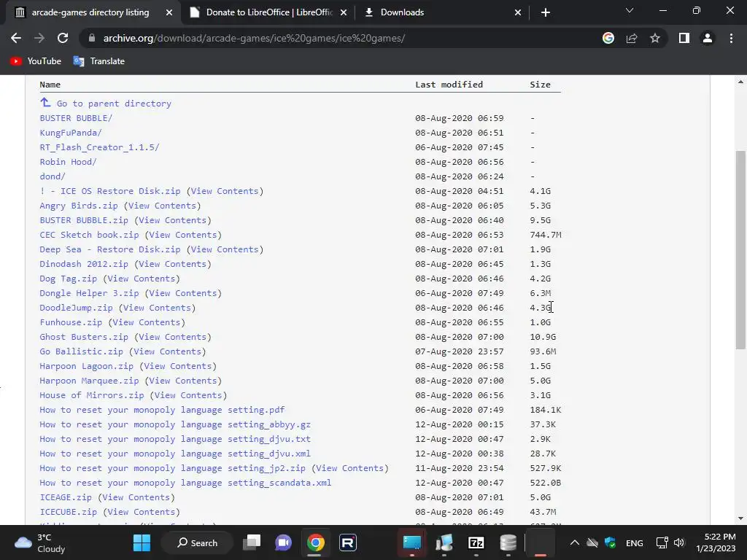The height and width of the screenshot is (560, 747).
Task: Open Task View on the taskbar
Action: point(252,542)
